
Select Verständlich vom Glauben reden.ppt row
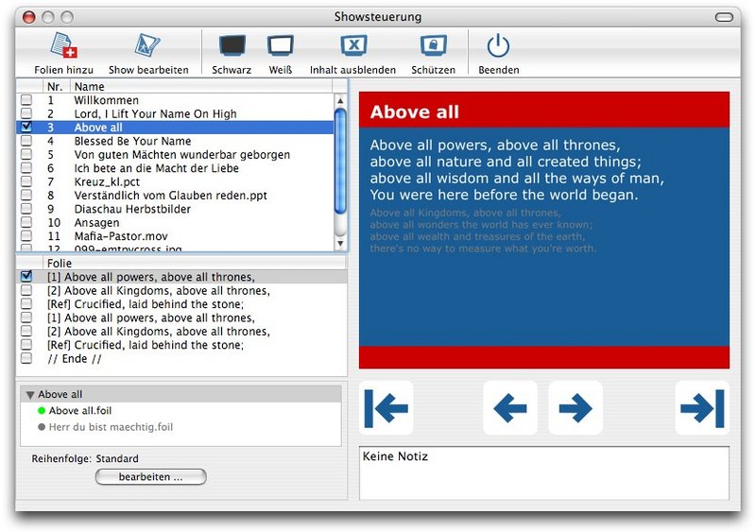coord(176,195)
